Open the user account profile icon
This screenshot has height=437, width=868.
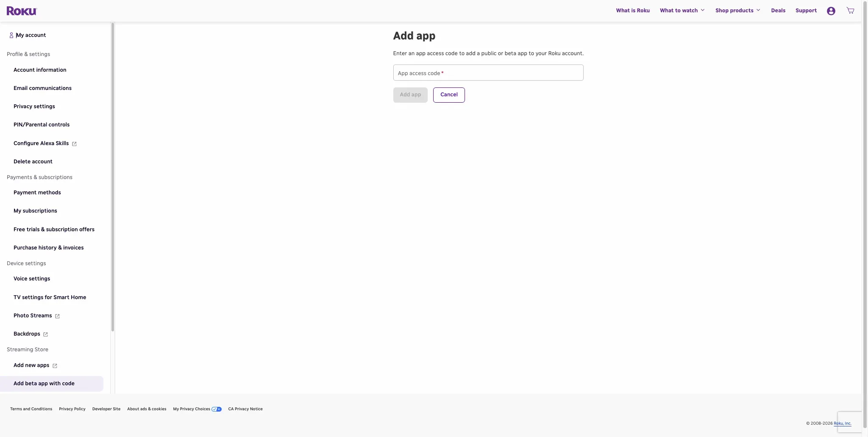click(831, 11)
